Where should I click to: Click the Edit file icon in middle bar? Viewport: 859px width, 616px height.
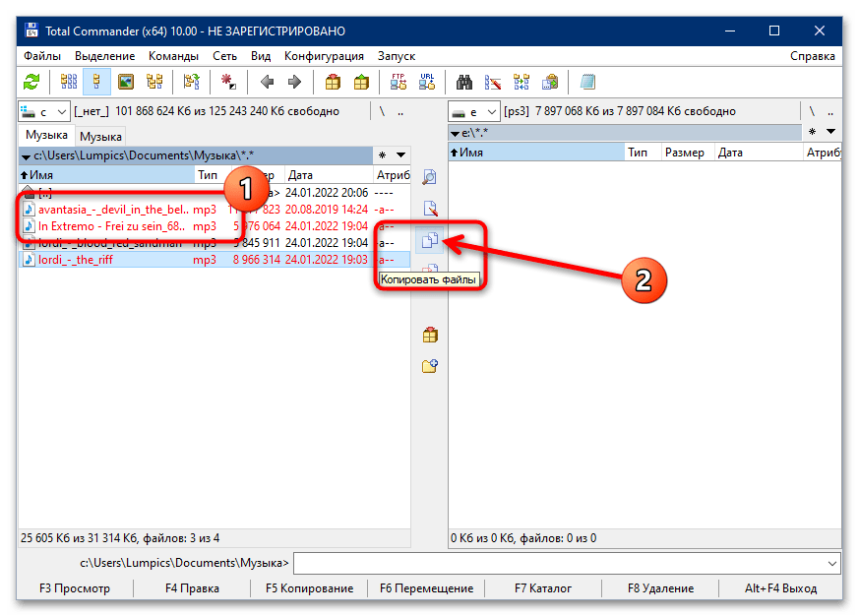[x=430, y=209]
